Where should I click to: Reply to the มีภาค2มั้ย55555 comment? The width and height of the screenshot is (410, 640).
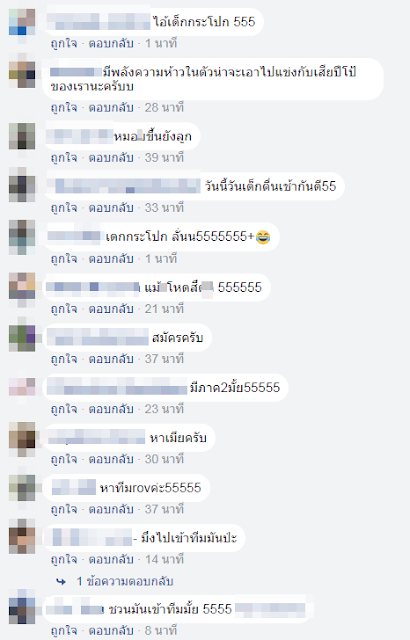tap(111, 409)
